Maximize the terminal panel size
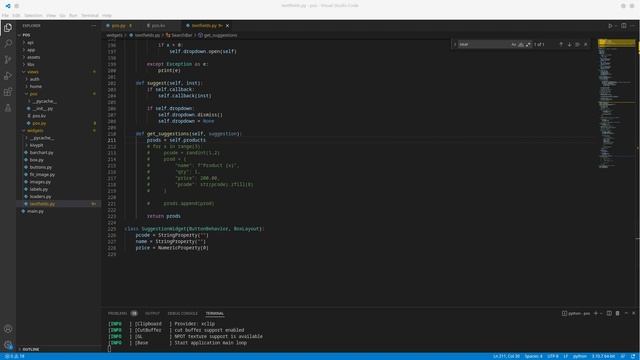This screenshot has width=640, height=360. click(x=626, y=313)
